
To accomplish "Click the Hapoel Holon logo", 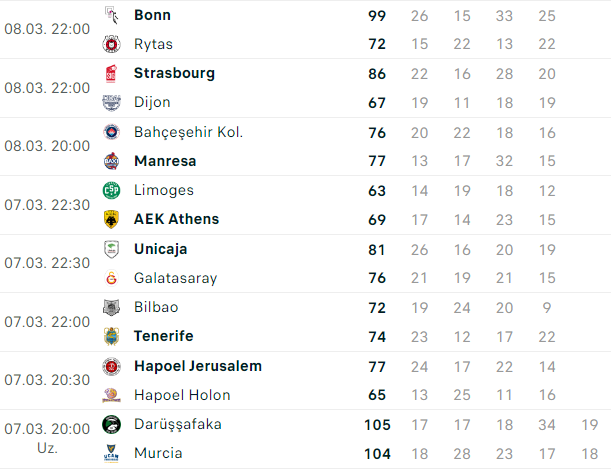I will pyautogui.click(x=111, y=395).
